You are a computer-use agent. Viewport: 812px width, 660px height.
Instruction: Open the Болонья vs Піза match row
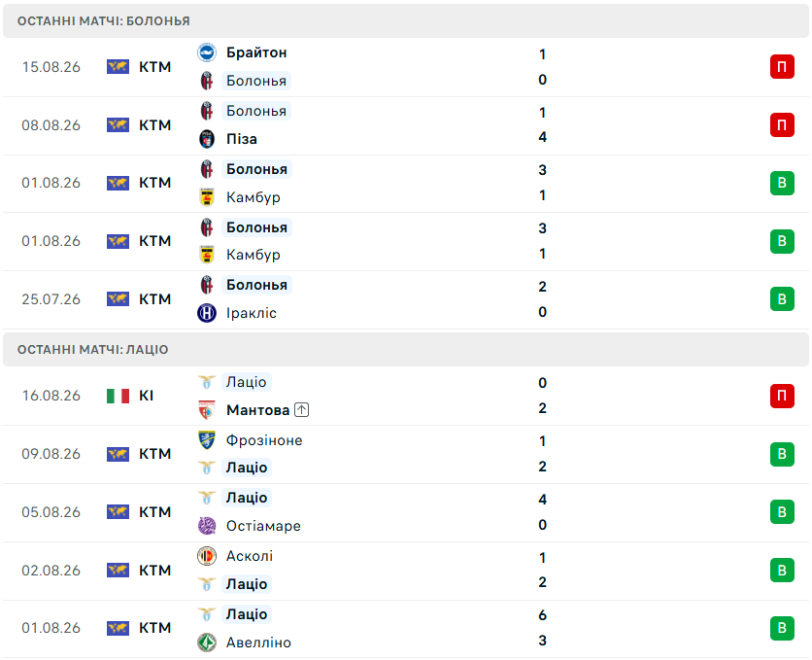point(406,125)
